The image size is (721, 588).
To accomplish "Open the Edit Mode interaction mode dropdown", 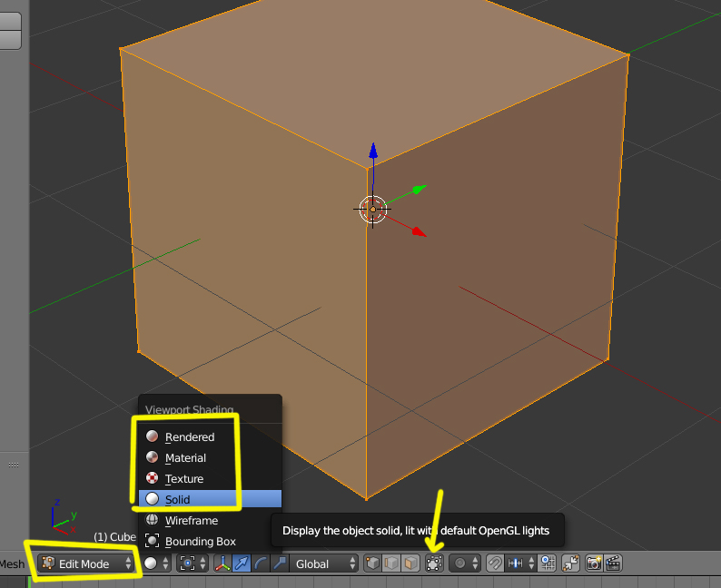I will [86, 563].
